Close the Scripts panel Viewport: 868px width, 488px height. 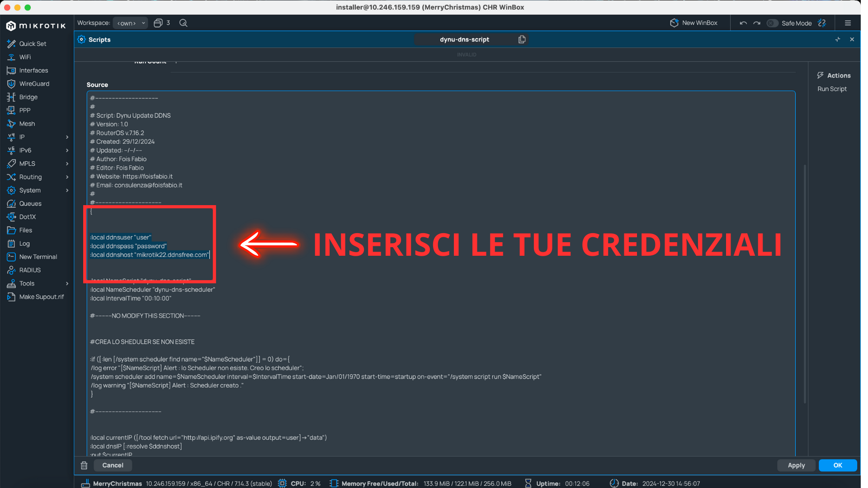click(852, 39)
